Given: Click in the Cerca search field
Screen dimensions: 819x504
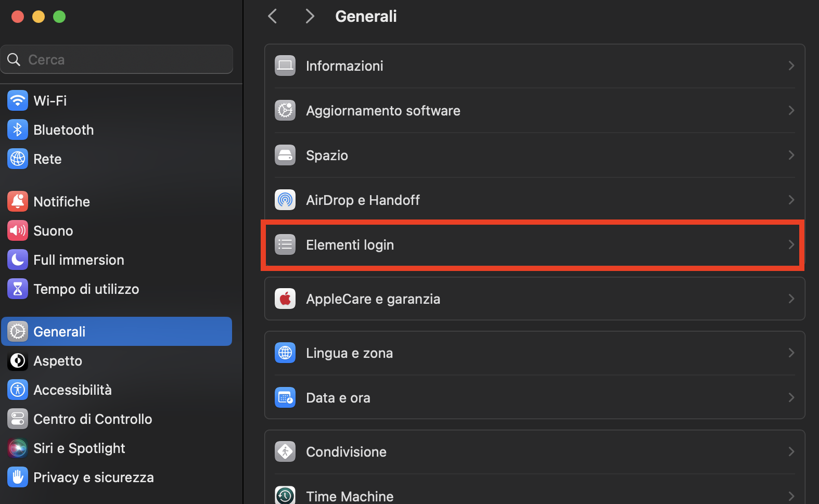Looking at the screenshot, I should (117, 59).
